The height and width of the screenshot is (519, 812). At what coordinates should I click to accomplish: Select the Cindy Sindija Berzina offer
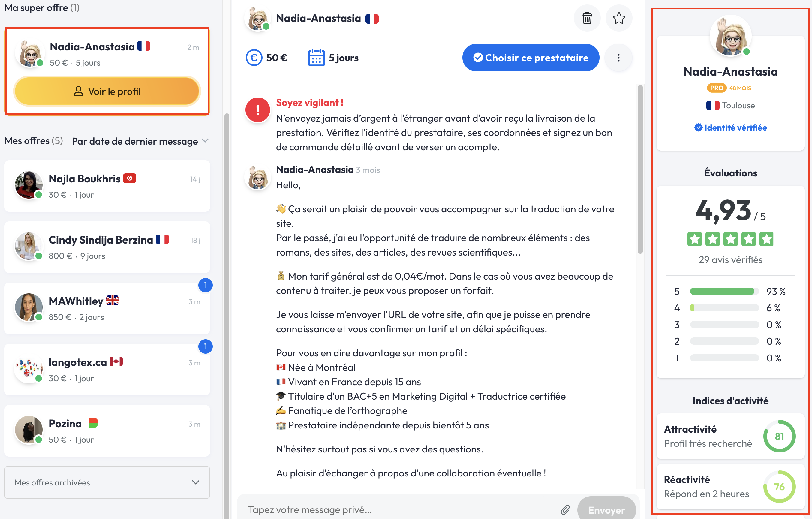click(x=107, y=247)
